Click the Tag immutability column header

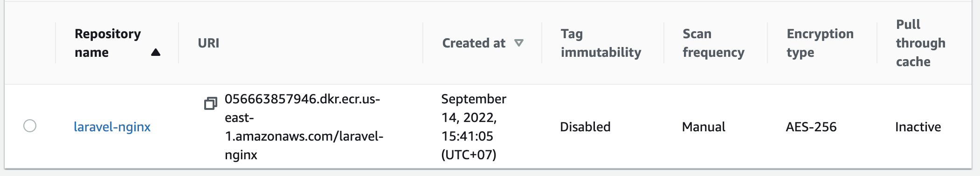601,43
